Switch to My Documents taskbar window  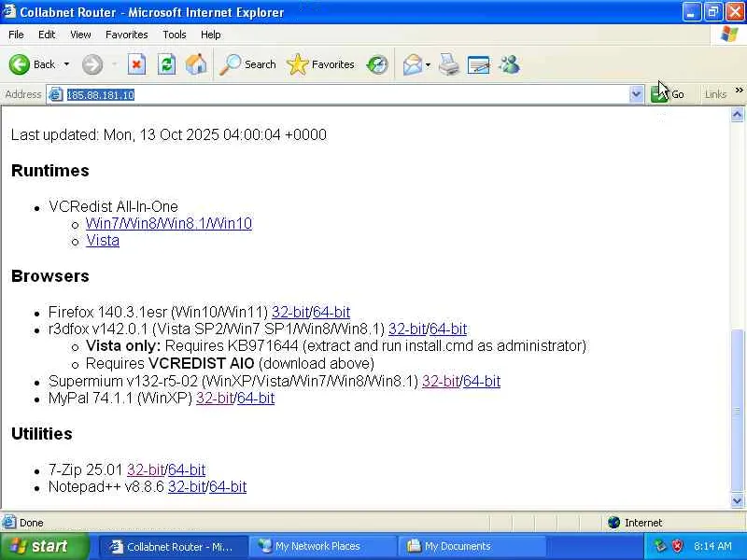pos(472,546)
